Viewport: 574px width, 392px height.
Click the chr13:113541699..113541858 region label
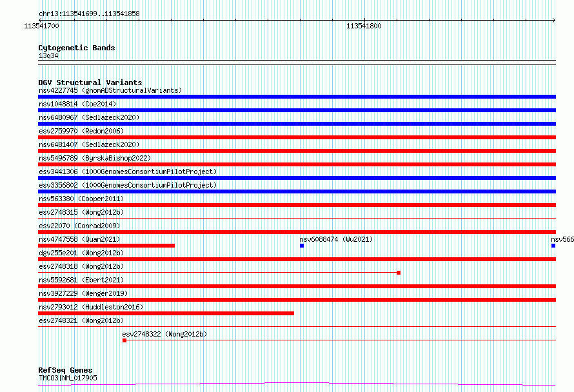coord(89,14)
